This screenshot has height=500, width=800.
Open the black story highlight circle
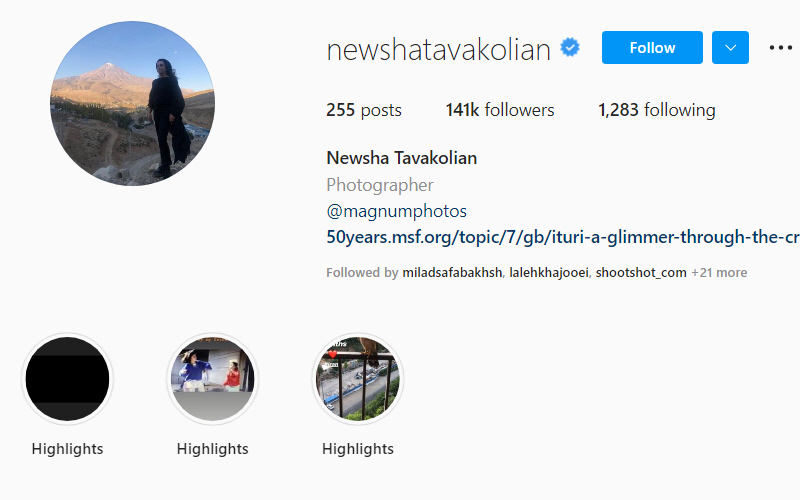pos(67,379)
